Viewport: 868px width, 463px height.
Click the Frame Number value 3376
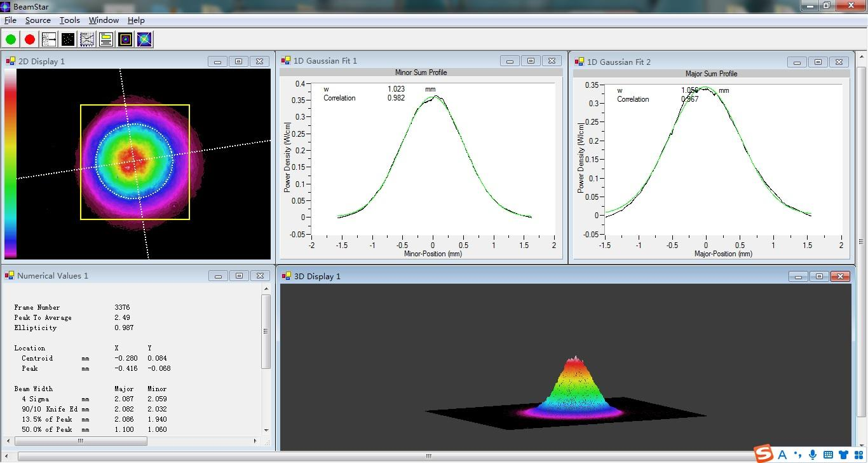[x=122, y=307]
